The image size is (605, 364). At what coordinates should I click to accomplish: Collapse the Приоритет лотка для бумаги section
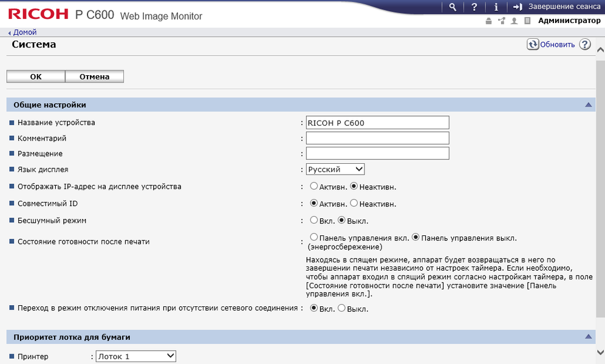coord(589,337)
